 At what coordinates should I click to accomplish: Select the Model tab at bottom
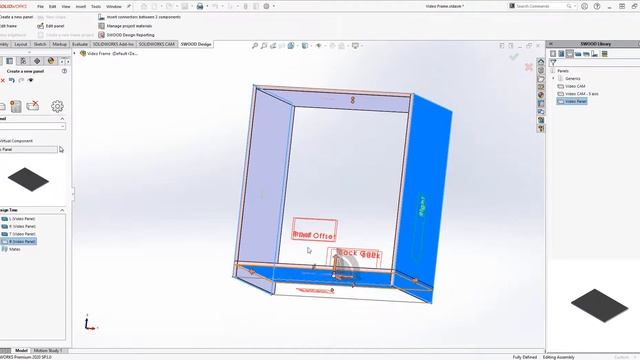pos(21,350)
